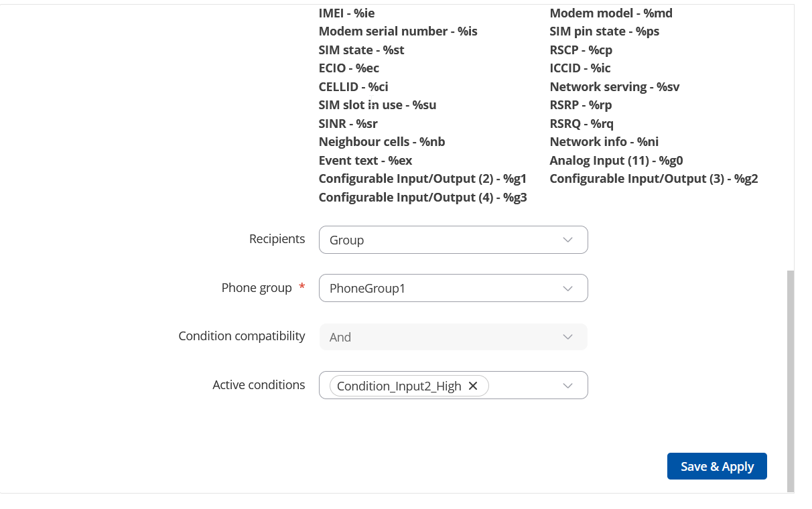Click the vertical scrollbar thumb
812x509 pixels.
coord(791,382)
